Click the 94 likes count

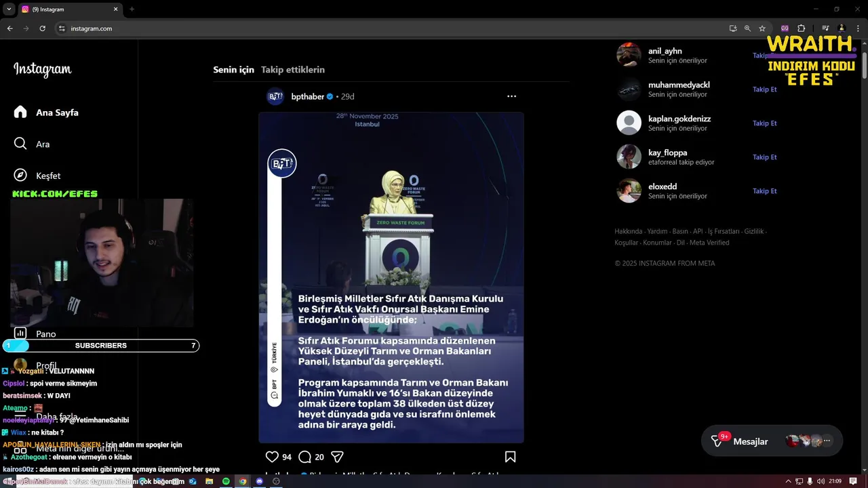[x=287, y=457]
